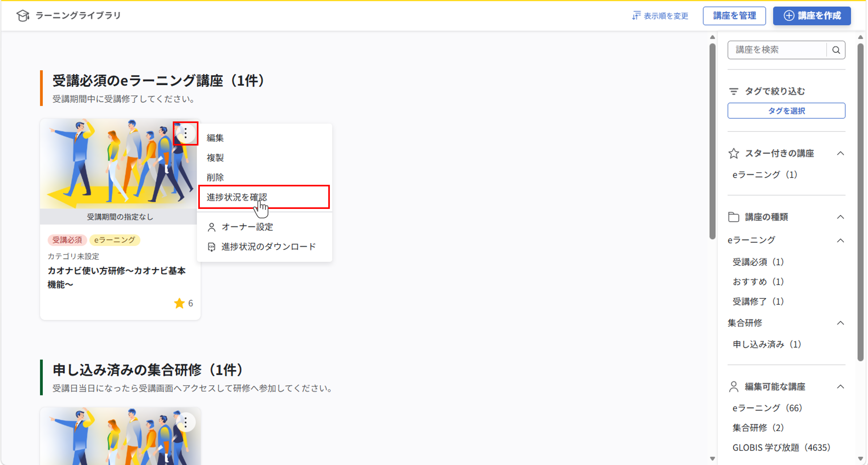Screen dimensions: 868x465
Task: Click the 申し込み済みの集合研修 card thumbnail
Action: click(x=120, y=436)
